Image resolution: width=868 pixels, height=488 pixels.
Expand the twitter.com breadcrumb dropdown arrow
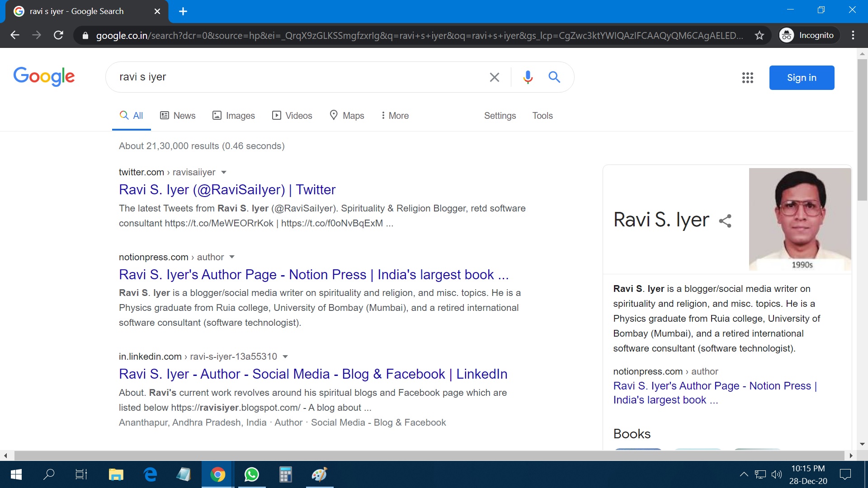point(224,172)
